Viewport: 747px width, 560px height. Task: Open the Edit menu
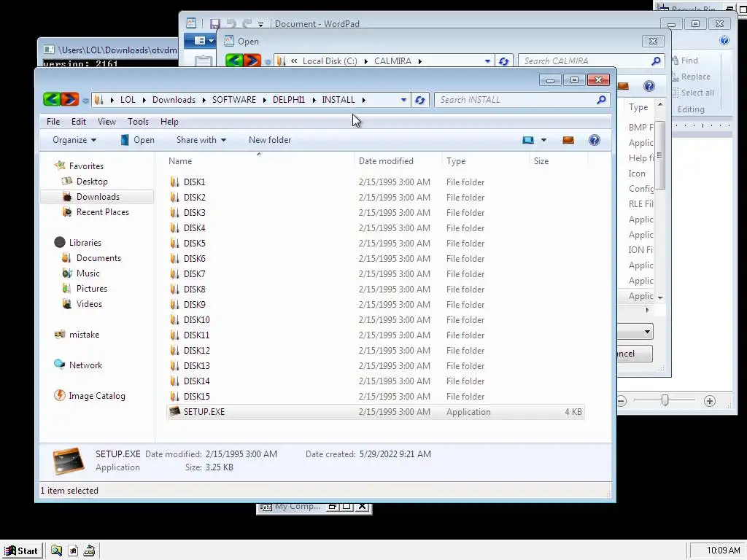[x=79, y=122]
